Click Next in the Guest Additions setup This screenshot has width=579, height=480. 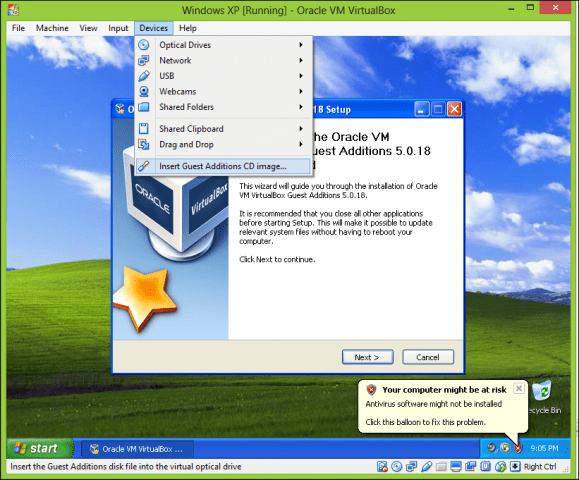coord(367,357)
